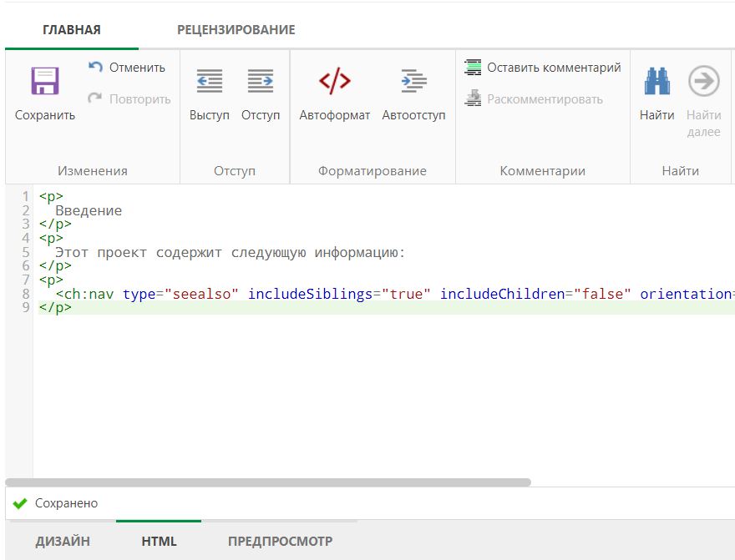Select the Отступ (indent) icon

pos(261,81)
